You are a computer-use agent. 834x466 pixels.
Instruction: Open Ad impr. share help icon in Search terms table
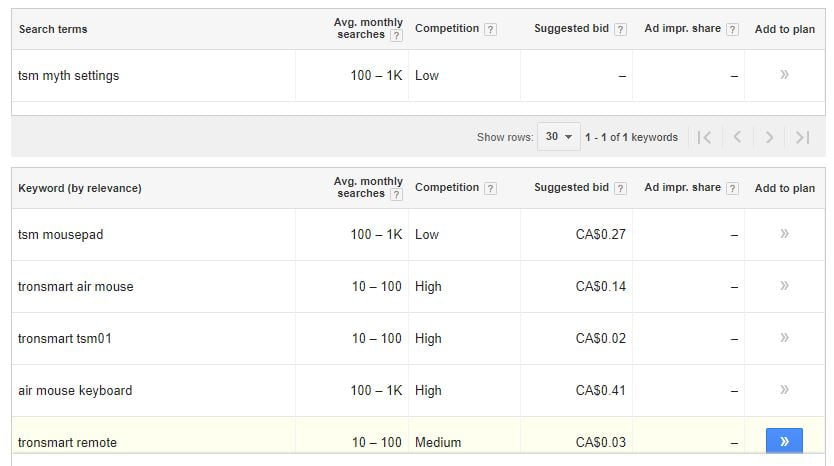[x=732, y=29]
